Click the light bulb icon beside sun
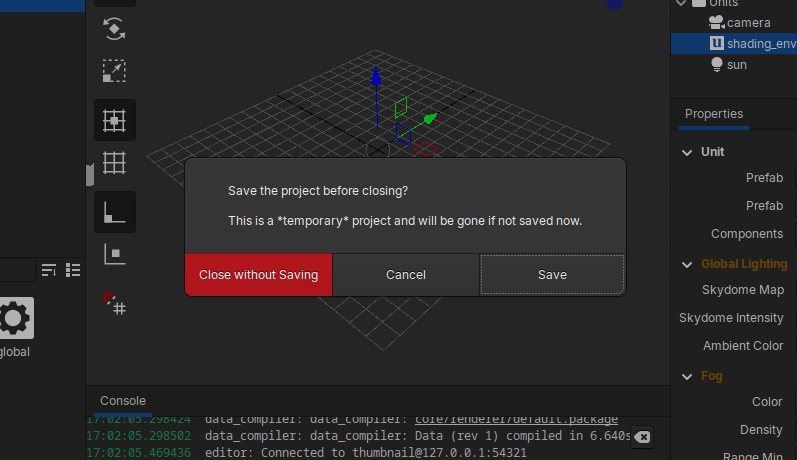This screenshot has height=460, width=797. 717,65
